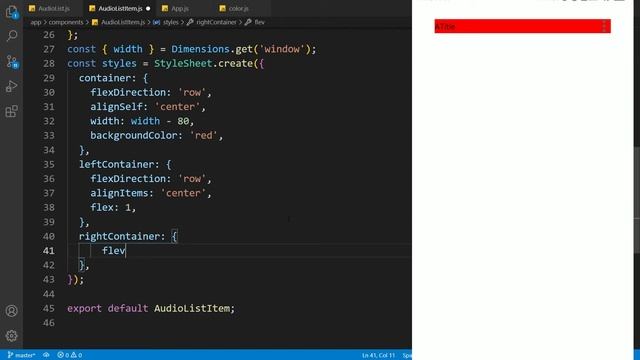
Task: Click 'container' key on line 29
Action: click(x=104, y=78)
